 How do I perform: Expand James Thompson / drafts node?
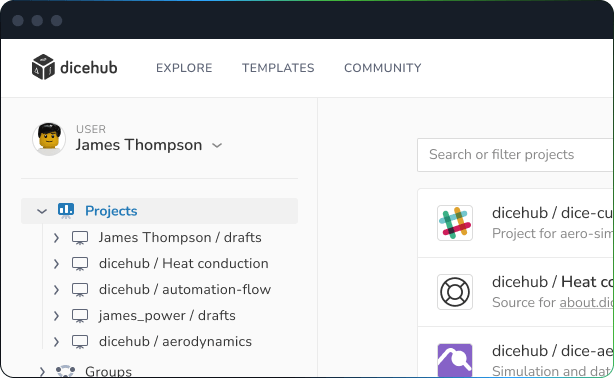56,238
